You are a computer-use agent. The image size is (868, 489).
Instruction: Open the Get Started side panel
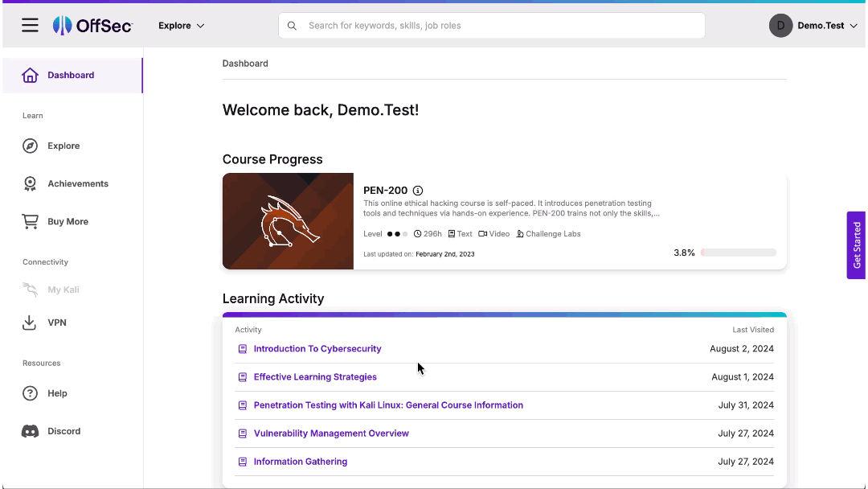pyautogui.click(x=855, y=245)
